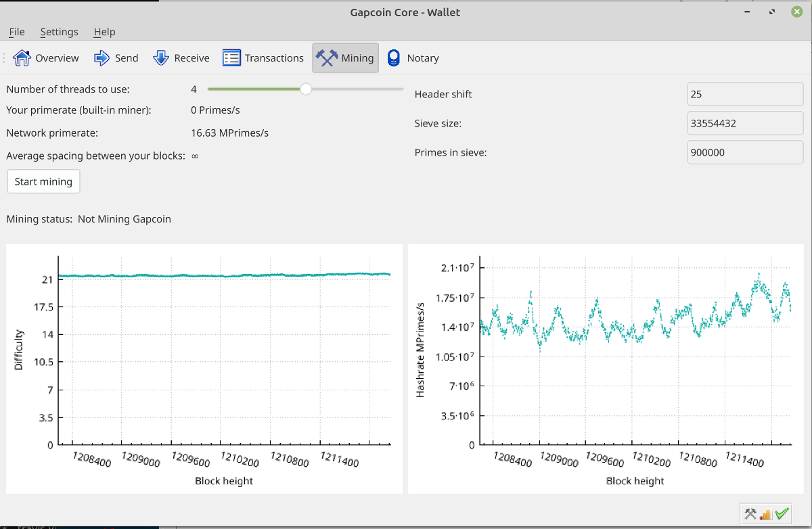Viewport: 812px width, 529px height.
Task: Click the "Not Mining Gapcoin" status text
Action: (x=125, y=219)
